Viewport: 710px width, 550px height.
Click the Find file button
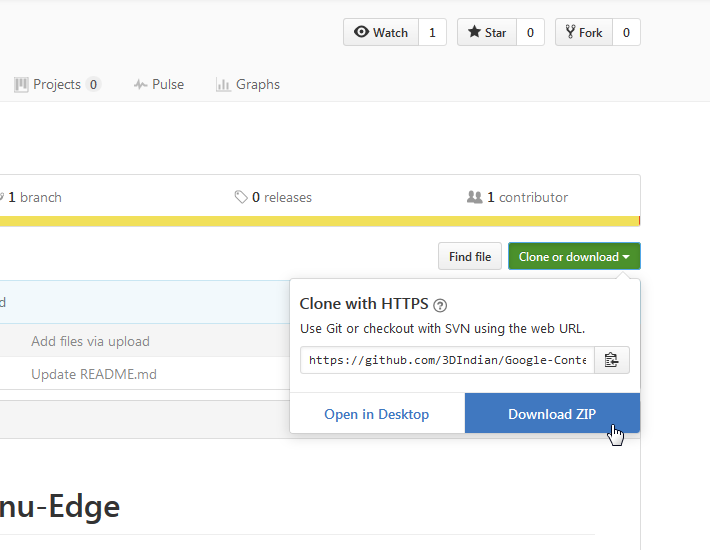(470, 257)
